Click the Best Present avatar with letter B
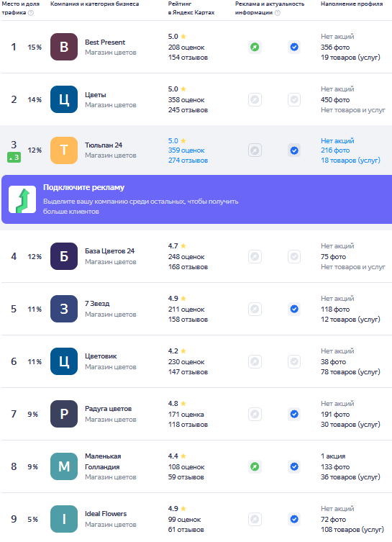Viewport: 392px width, 542px height. coord(64,47)
